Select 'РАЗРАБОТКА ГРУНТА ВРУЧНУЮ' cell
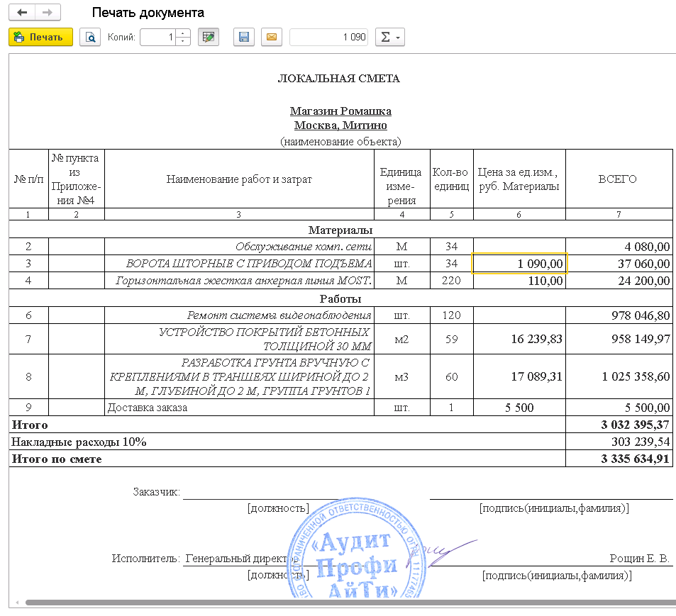Image resolution: width=676 pixels, height=616 pixels. [239, 376]
